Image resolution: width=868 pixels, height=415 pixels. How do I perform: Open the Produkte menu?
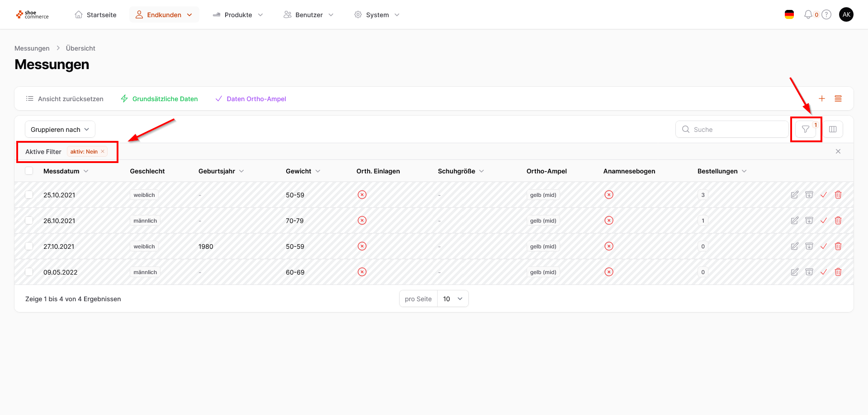[x=238, y=15]
